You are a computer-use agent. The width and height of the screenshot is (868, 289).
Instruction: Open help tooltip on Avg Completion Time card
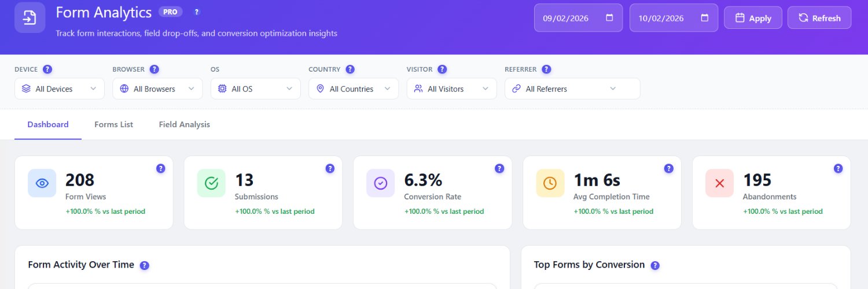669,169
